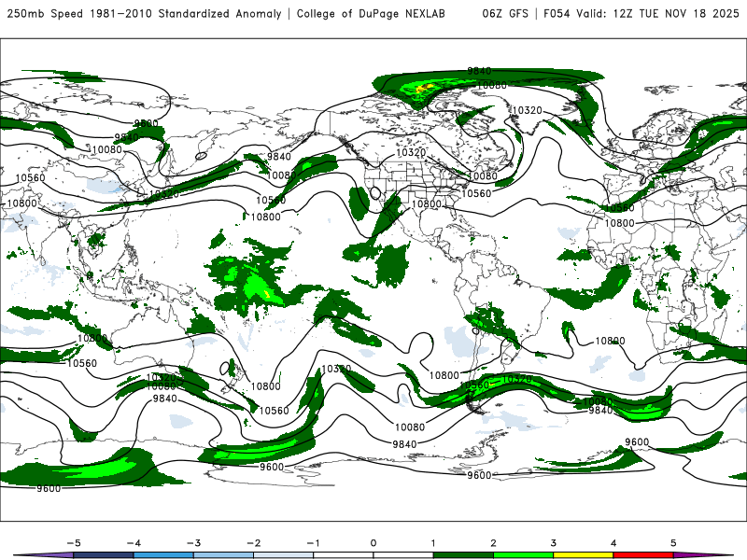Screen dimensions: 747x560
Task: Click the '10560' contour label south of Australia
Action: pos(81,363)
